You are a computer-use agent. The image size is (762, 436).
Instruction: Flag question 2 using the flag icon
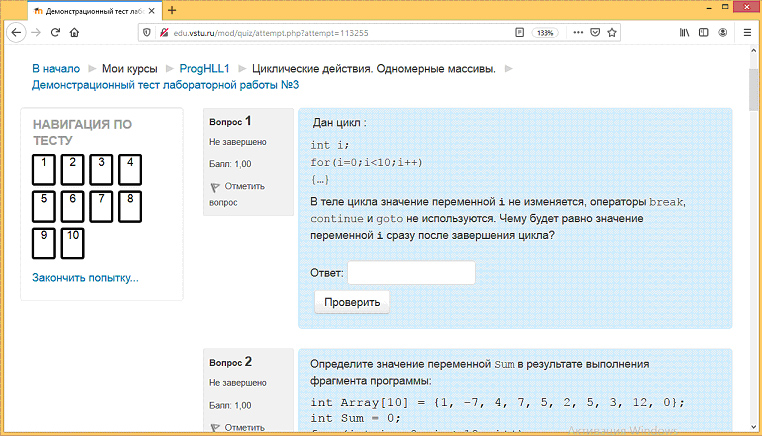point(215,427)
